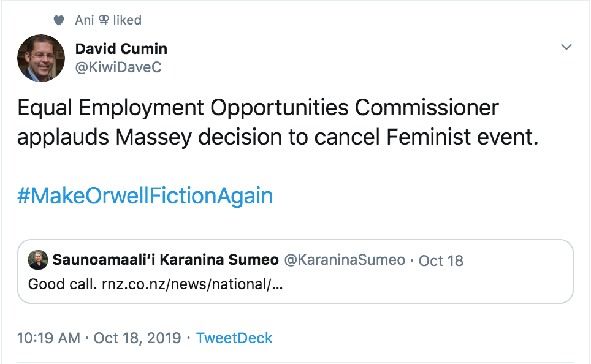The image size is (591, 364).
Task: Click the word "liked" in the top notice
Action: tap(127, 20)
